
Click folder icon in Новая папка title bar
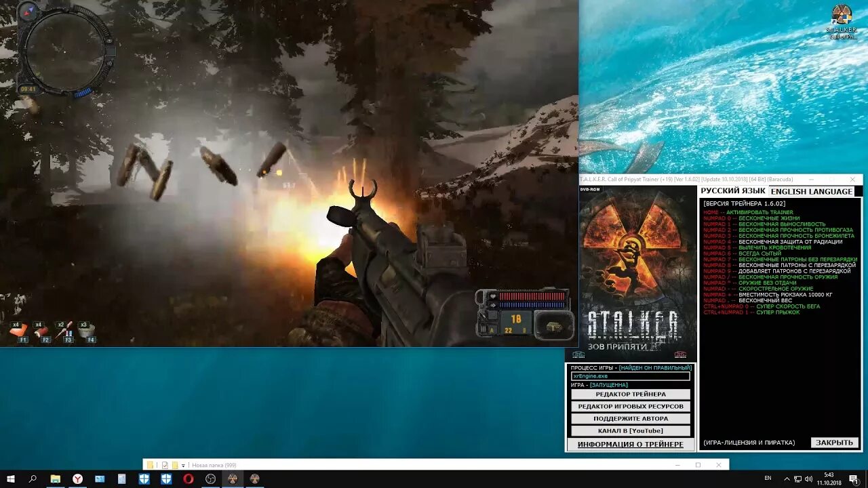coord(150,465)
